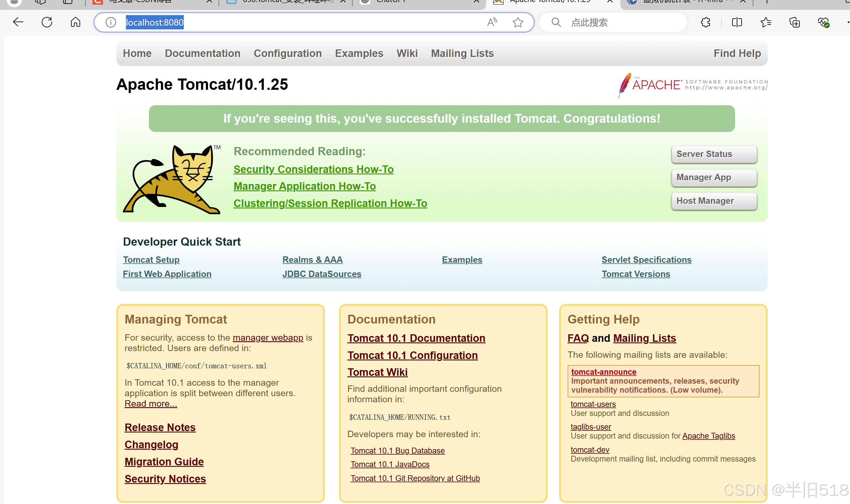Click the $CATALINA_HOME/conf/tomcat-users.xml path text
Viewport: 850px width, 504px height.
point(196,366)
